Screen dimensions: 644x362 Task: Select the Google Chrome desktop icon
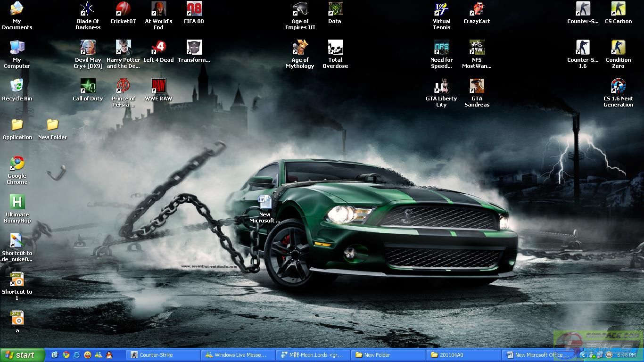(17, 164)
